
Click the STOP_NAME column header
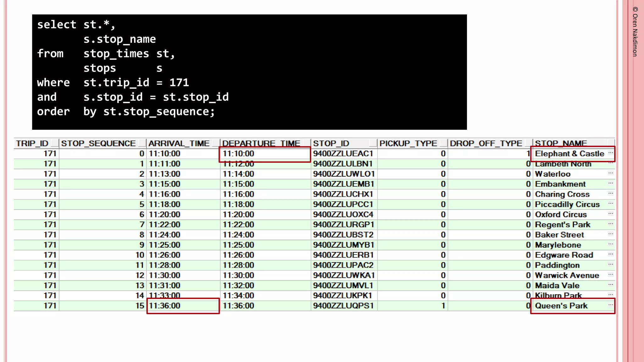(x=561, y=143)
